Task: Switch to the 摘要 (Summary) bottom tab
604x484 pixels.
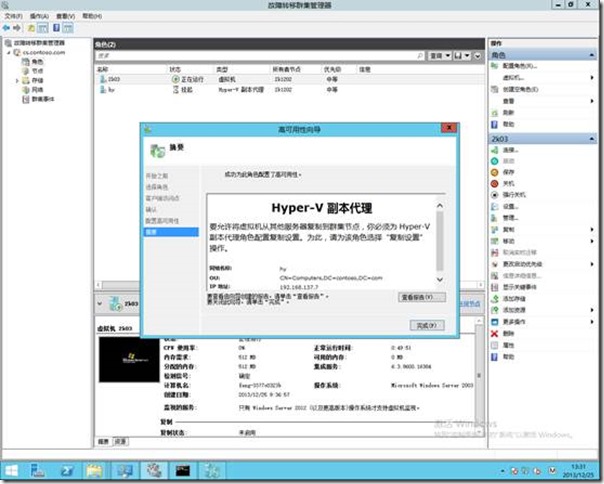Action: (103, 442)
